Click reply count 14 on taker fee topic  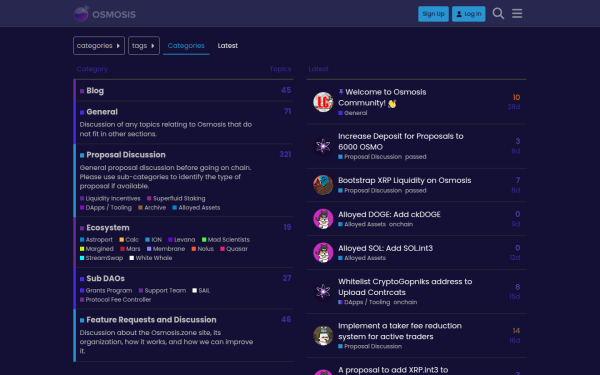tap(516, 331)
